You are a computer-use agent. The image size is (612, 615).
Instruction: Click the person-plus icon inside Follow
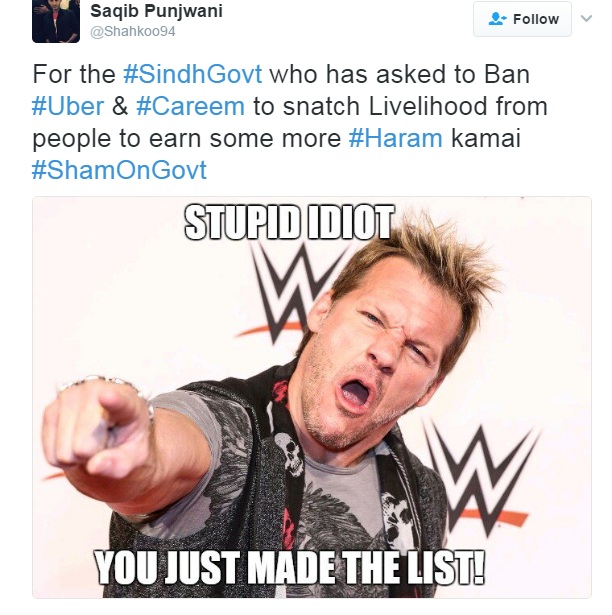pyautogui.click(x=498, y=19)
